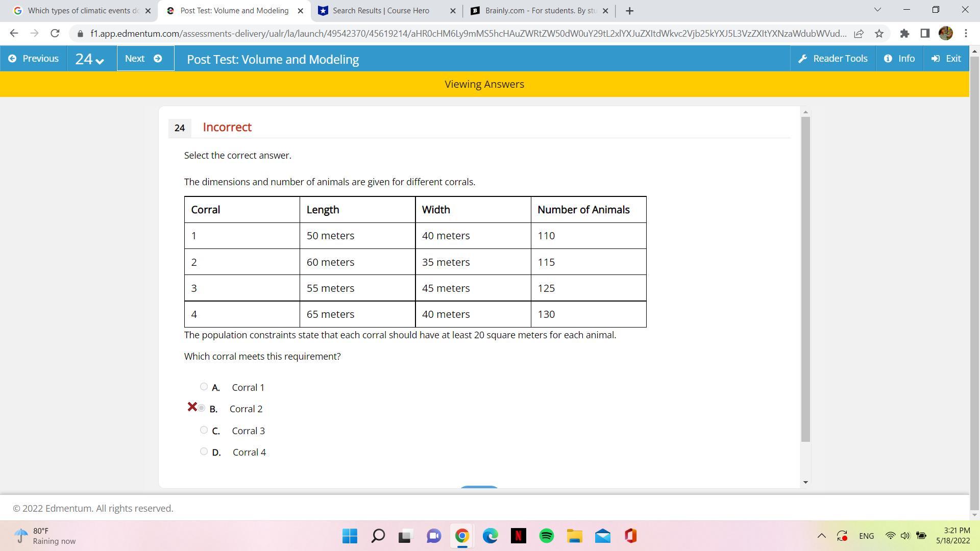Image resolution: width=980 pixels, height=551 pixels.
Task: Select radio option A Corral 1
Action: pyautogui.click(x=204, y=387)
